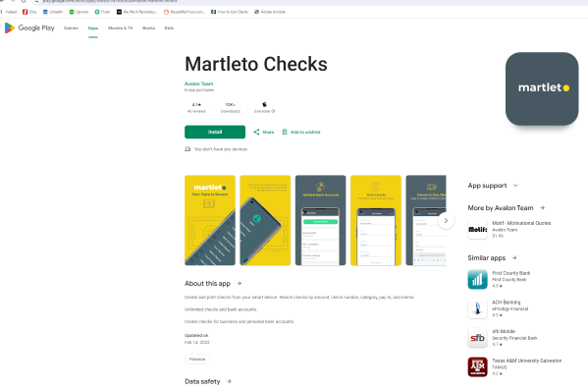The height and width of the screenshot is (391, 588).
Task: Open First County Bank app link
Action: (511, 273)
